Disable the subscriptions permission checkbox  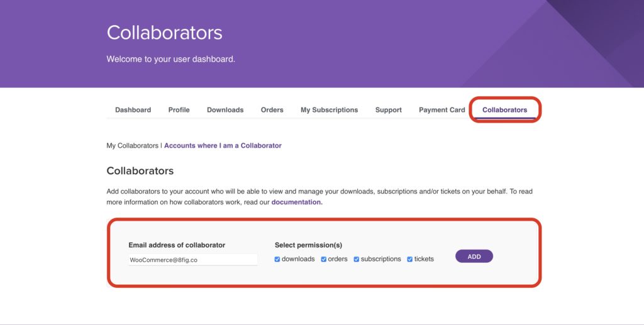[x=357, y=260]
